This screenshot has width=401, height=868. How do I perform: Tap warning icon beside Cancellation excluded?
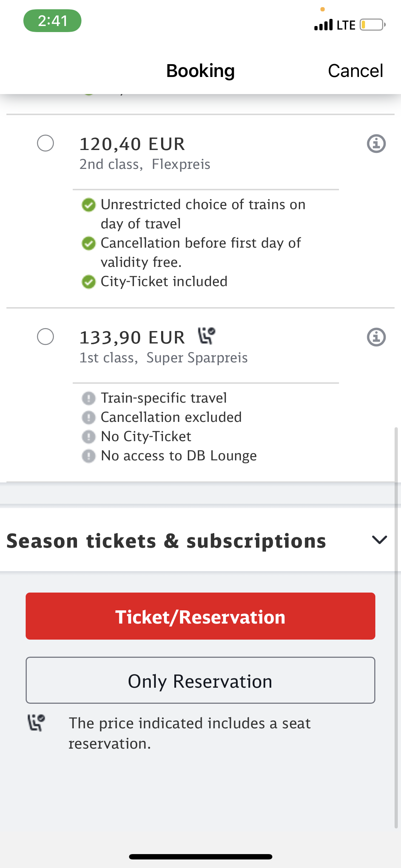pos(88,417)
